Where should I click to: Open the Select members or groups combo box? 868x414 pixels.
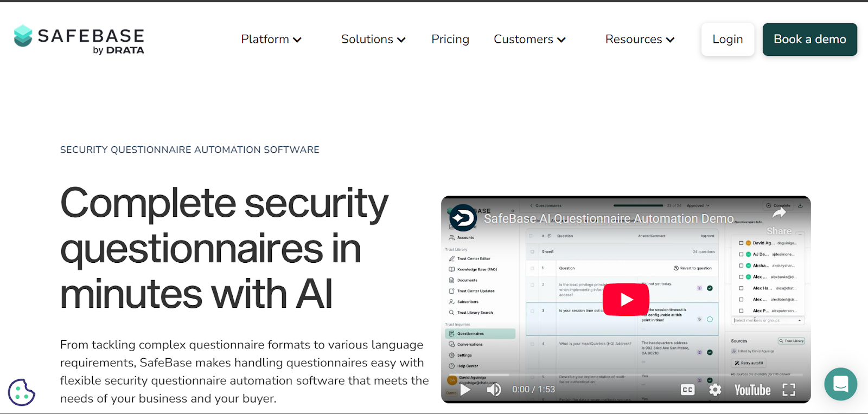coord(768,320)
